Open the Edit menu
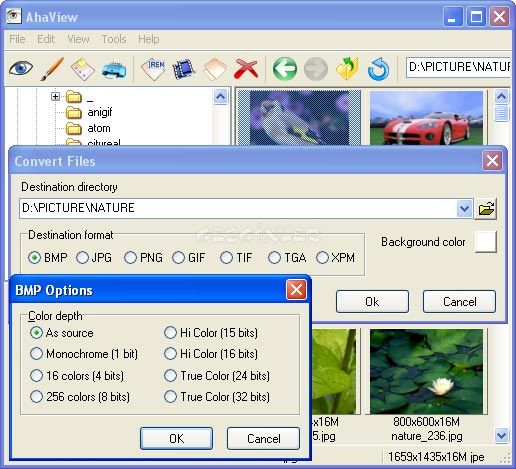Image resolution: width=516 pixels, height=469 pixels. pos(46,39)
